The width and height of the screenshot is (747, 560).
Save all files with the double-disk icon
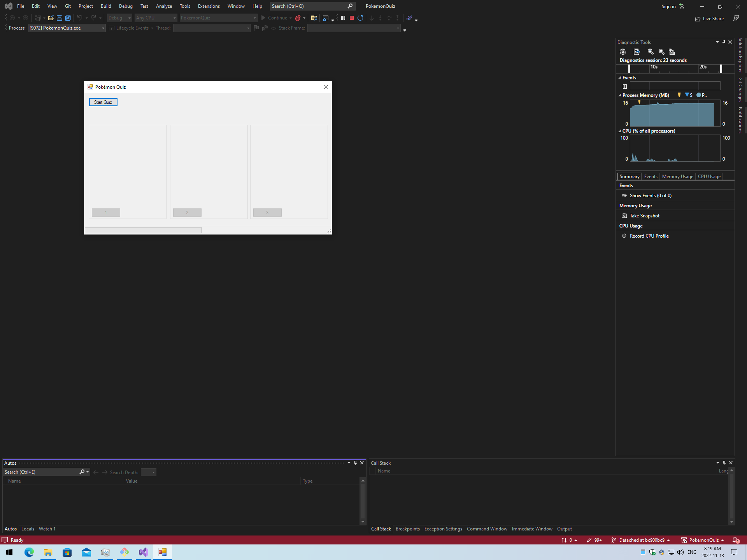tap(68, 18)
